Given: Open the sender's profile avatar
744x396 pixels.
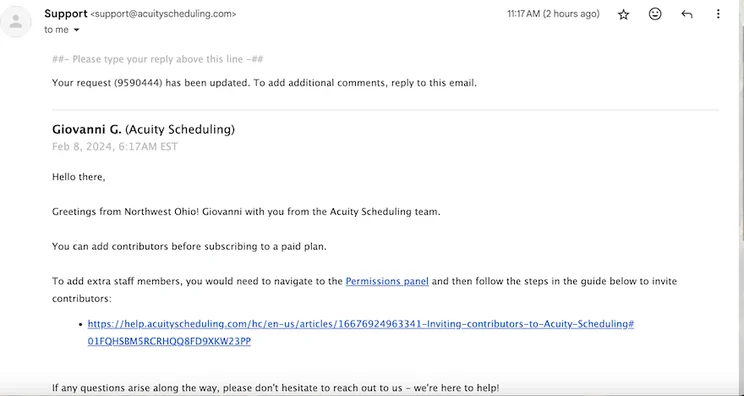Looking at the screenshot, I should 16,21.
